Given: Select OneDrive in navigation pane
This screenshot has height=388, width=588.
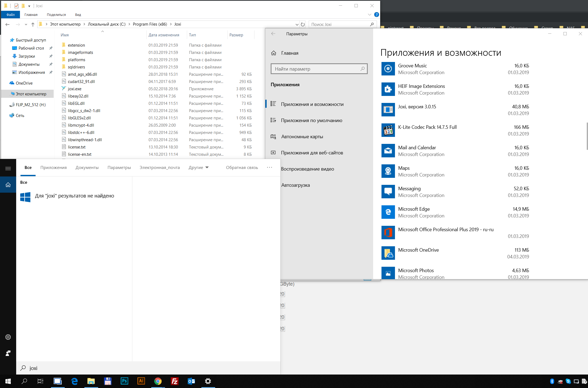Looking at the screenshot, I should pyautogui.click(x=24, y=83).
